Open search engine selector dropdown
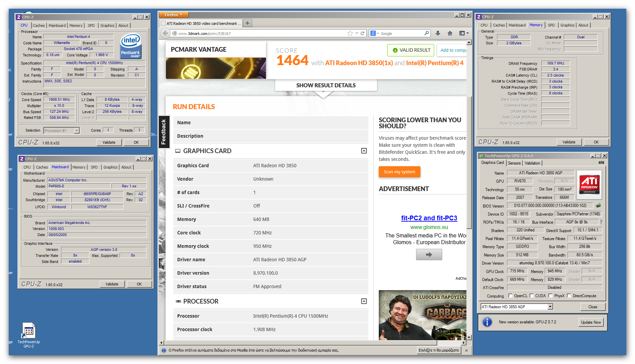Image resolution: width=635 pixels, height=364 pixels. (x=374, y=33)
